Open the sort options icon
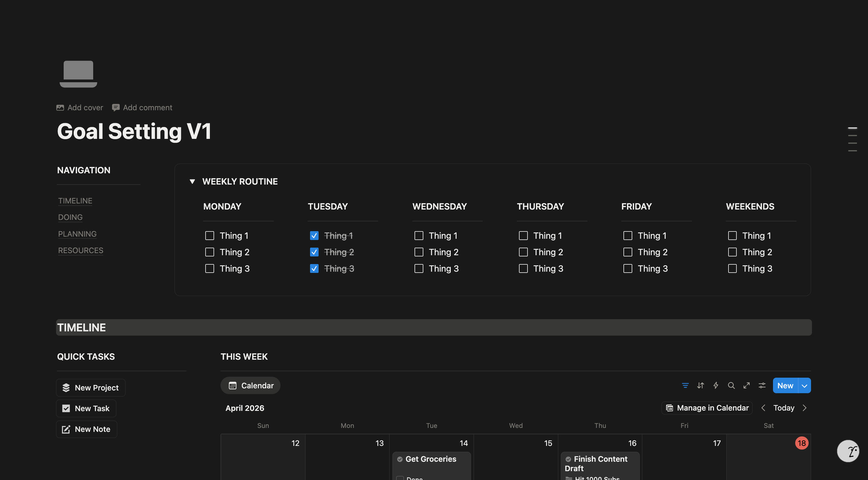Image resolution: width=868 pixels, height=480 pixels. coord(700,385)
